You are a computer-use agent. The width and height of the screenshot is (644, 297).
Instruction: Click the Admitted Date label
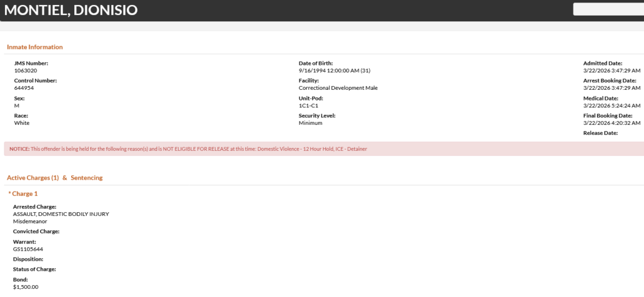[x=602, y=63]
